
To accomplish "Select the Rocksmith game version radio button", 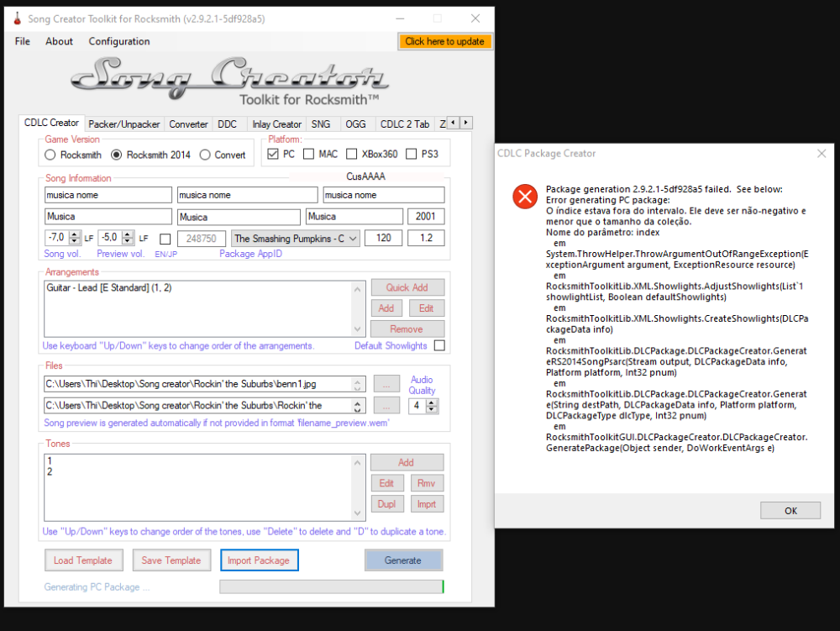I will click(x=50, y=155).
